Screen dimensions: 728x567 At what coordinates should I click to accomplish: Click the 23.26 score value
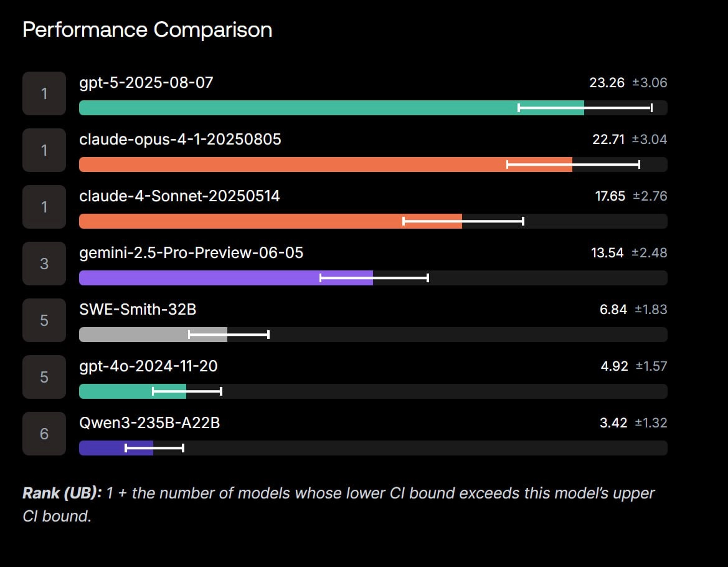coord(607,82)
